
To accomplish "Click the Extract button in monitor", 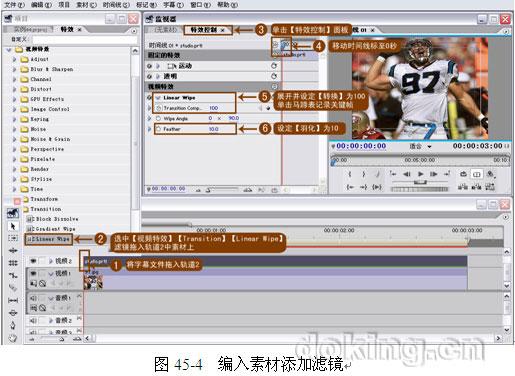I will click(476, 187).
